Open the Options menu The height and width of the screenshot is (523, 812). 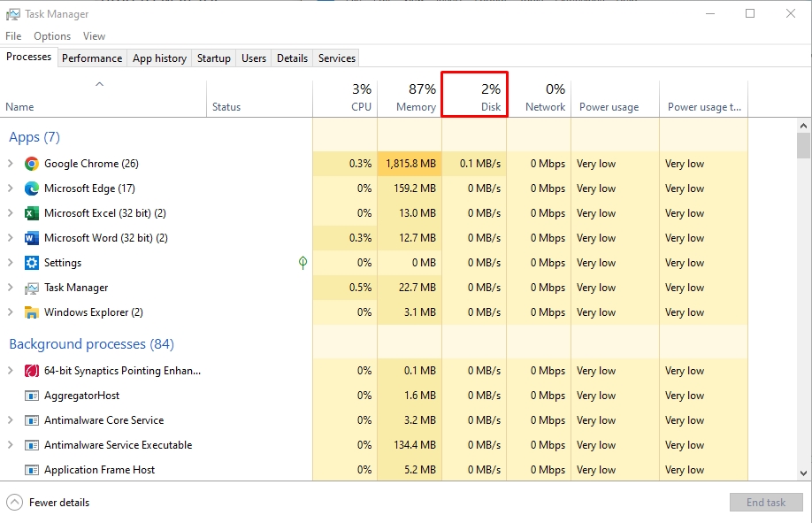[52, 36]
